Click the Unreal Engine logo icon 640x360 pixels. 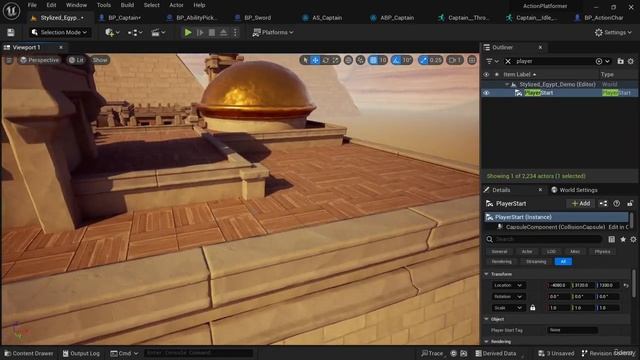click(11, 11)
